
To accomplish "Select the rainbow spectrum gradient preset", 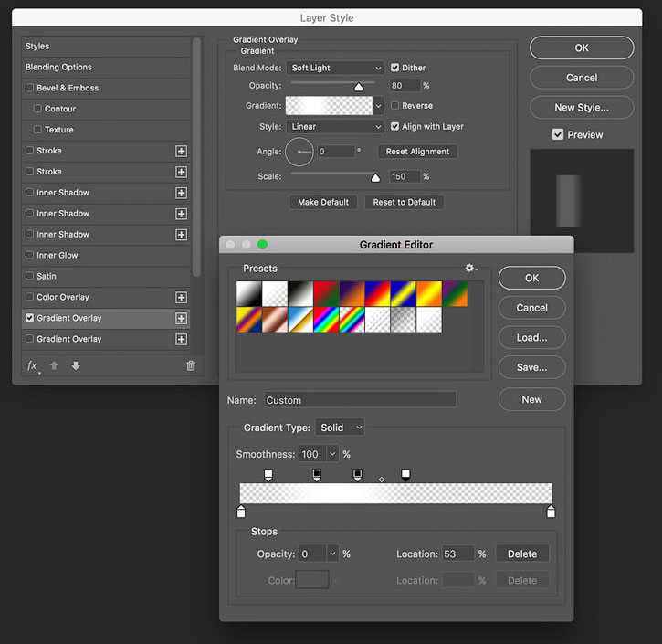I will pyautogui.click(x=326, y=320).
